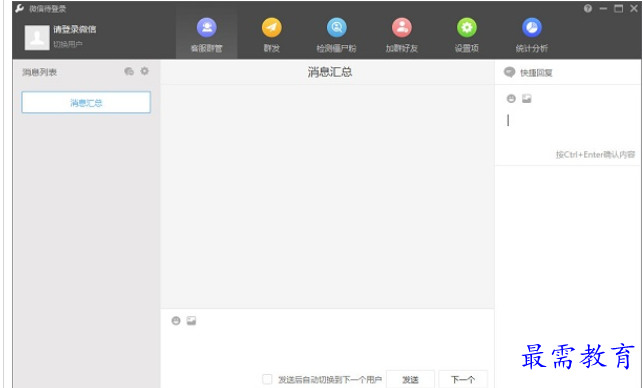Click the 下一个 next button

click(x=463, y=379)
